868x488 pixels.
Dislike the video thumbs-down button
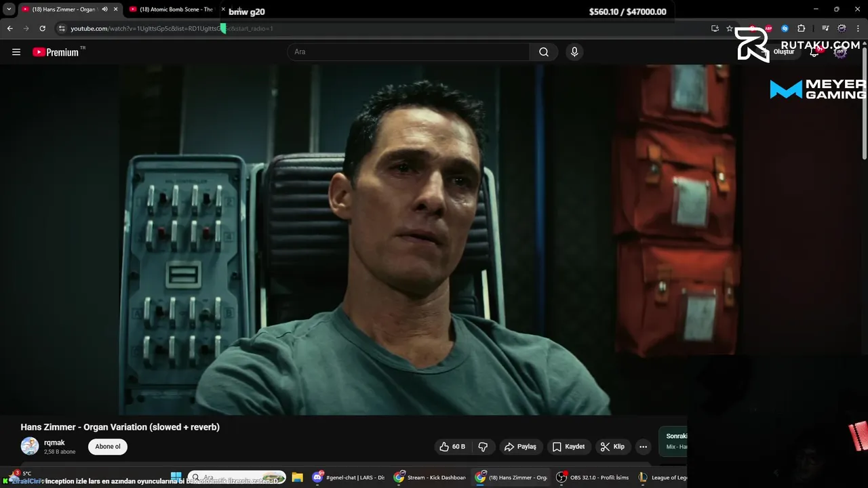[x=483, y=447]
